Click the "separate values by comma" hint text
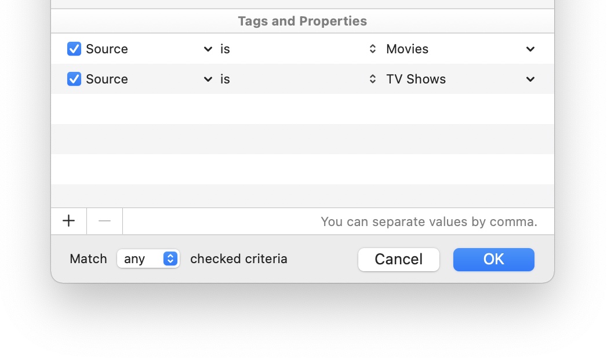This screenshot has width=611, height=364. (x=428, y=221)
